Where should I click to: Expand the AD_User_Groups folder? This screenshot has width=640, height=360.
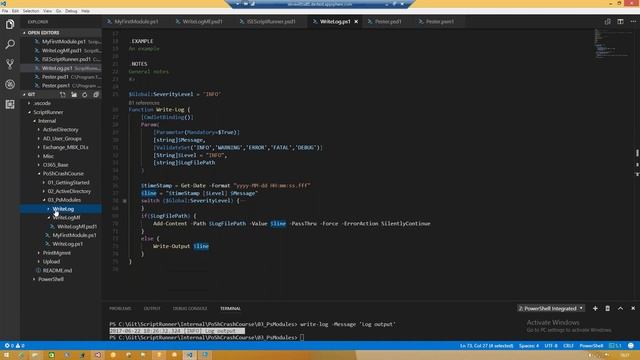pos(62,139)
